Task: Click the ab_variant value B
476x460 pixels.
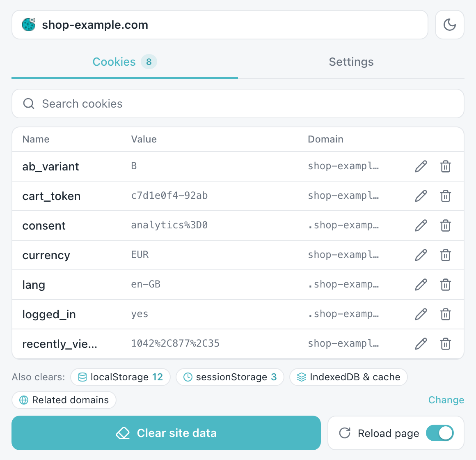Action: pyautogui.click(x=134, y=166)
